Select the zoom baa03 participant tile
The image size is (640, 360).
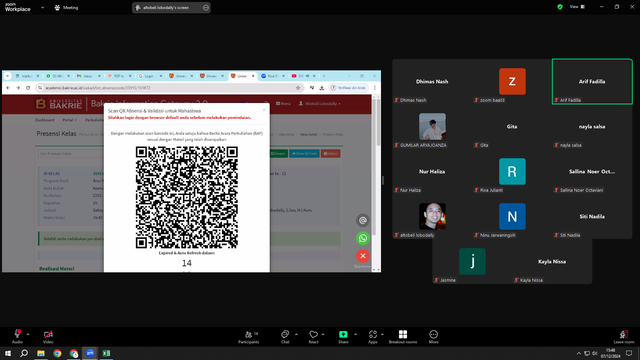(512, 82)
